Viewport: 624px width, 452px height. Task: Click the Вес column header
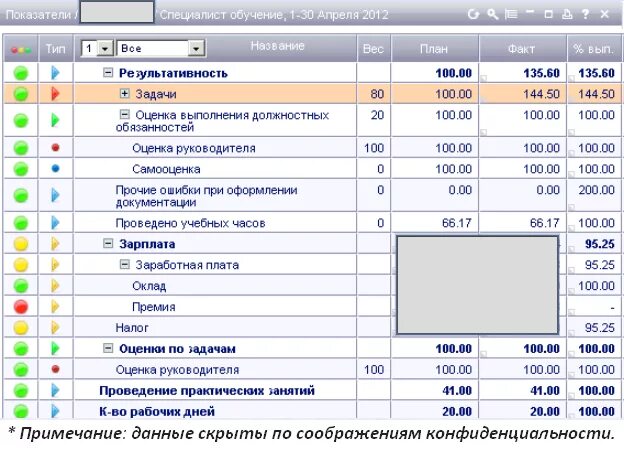(373, 49)
